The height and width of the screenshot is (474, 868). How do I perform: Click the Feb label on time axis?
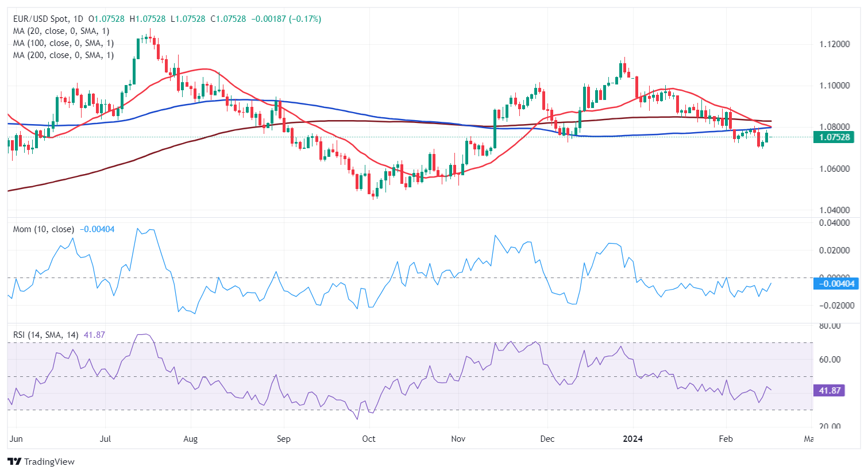tap(726, 439)
